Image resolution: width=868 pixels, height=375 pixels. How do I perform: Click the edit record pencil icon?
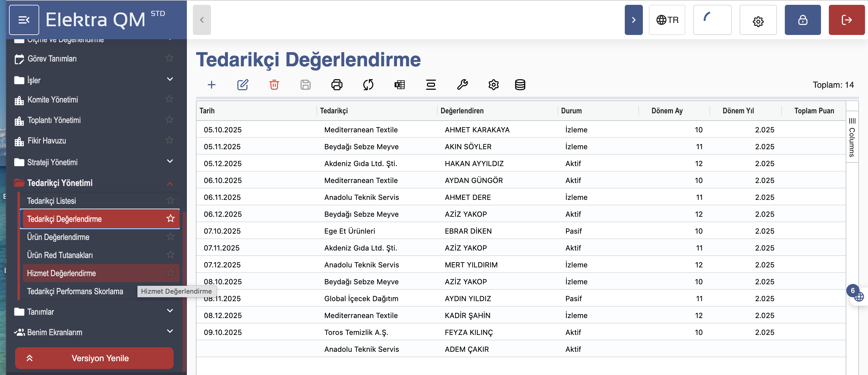[243, 85]
